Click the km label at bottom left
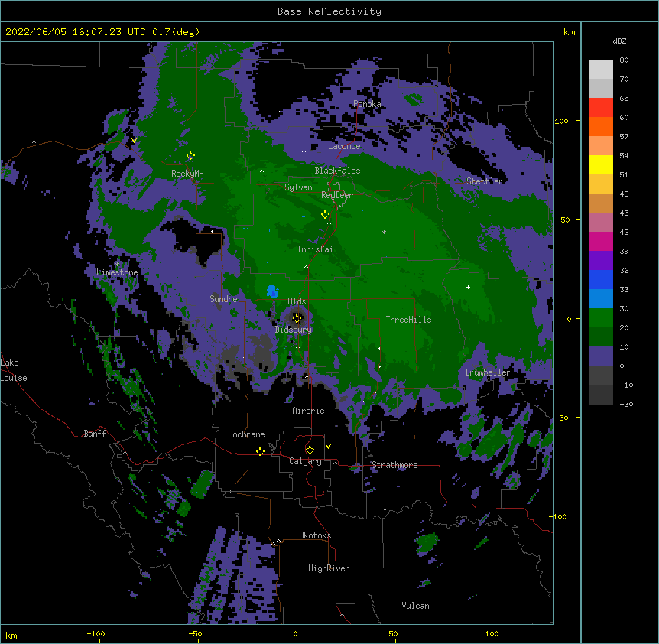Screen dimensions: 659x644 tap(11, 636)
